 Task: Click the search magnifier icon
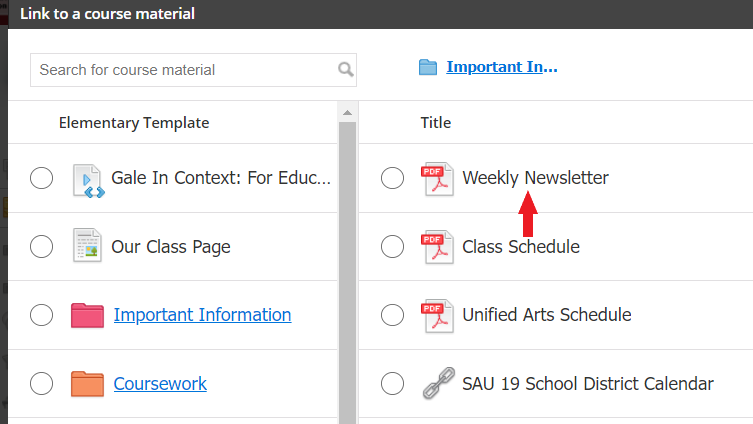click(346, 70)
